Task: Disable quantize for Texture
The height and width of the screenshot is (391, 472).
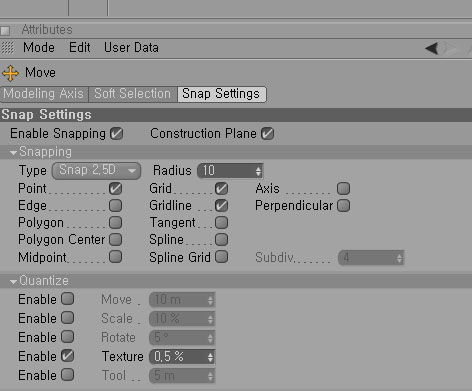Action: tap(68, 356)
